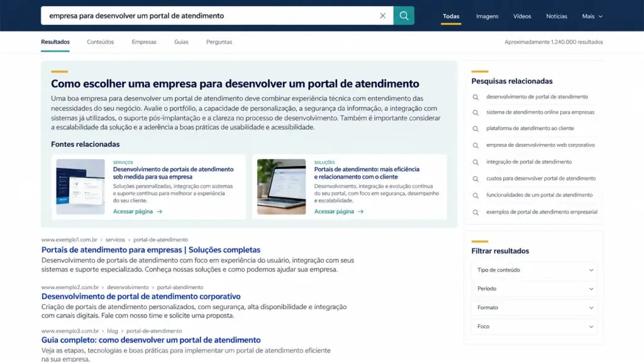Viewport: 644px width, 362px height.
Task: Click the www.exemplo3.com.br breadcrumb URL
Action: (x=70, y=331)
